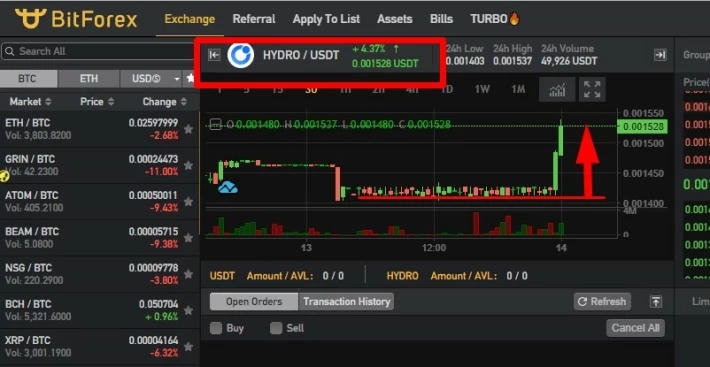Click the 24h High value 0.001537
710x367 pixels.
[x=513, y=61]
